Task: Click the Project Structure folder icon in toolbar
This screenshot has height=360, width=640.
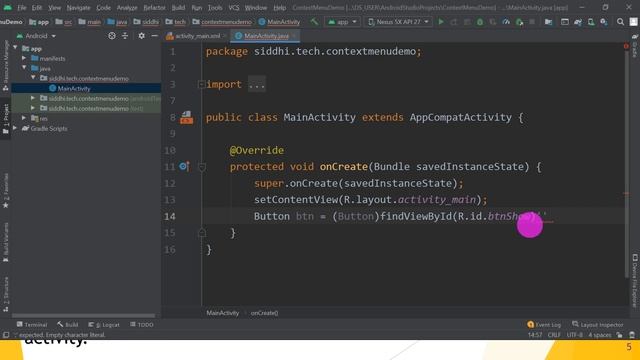Action: [x=548, y=22]
